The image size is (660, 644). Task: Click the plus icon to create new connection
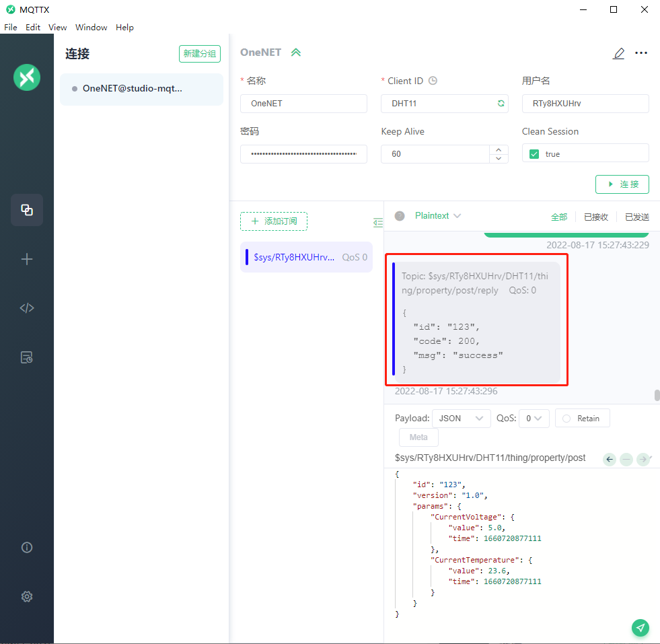27,259
